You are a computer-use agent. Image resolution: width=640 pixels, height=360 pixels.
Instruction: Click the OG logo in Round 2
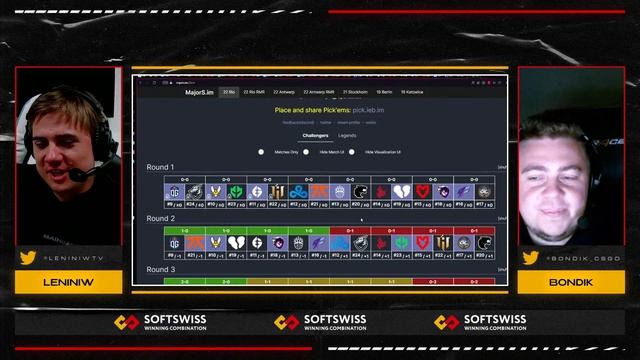tap(175, 243)
